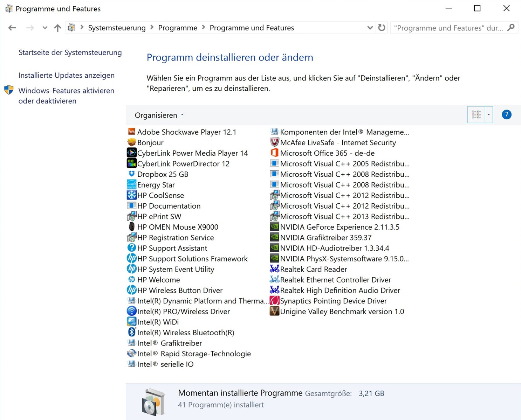This screenshot has width=521, height=420.
Task: Click the Dropbox 25 GB icon
Action: coord(131,174)
